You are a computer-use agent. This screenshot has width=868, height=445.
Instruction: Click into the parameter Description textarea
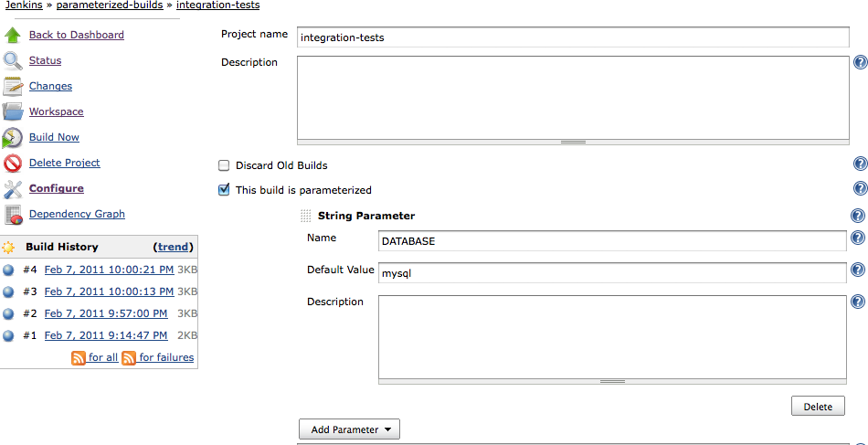pyautogui.click(x=612, y=337)
